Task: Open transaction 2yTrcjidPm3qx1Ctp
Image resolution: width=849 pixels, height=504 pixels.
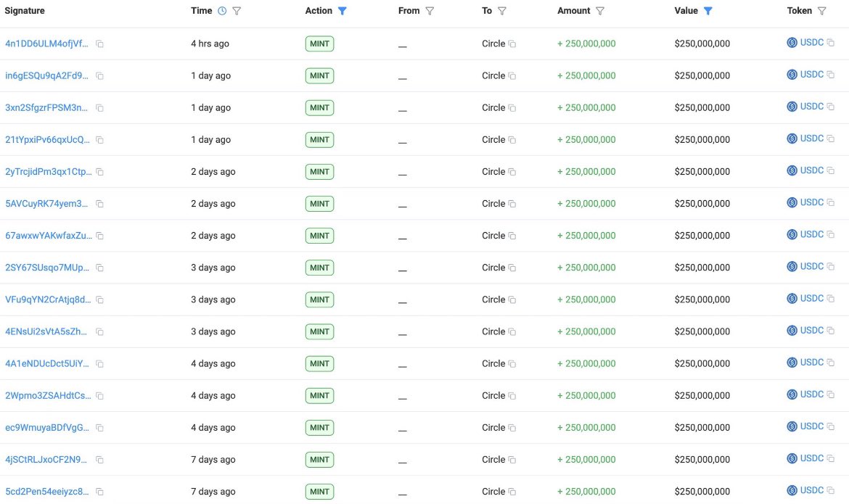Action: (x=48, y=172)
